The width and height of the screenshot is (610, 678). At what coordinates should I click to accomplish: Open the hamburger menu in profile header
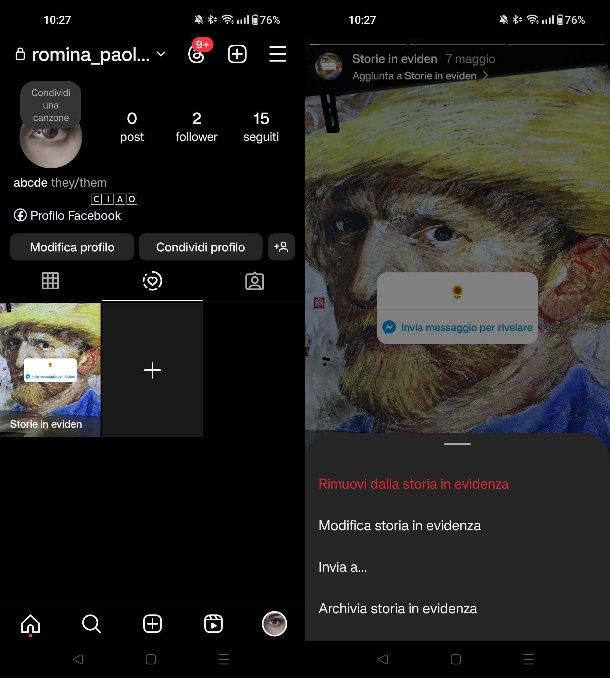(278, 54)
